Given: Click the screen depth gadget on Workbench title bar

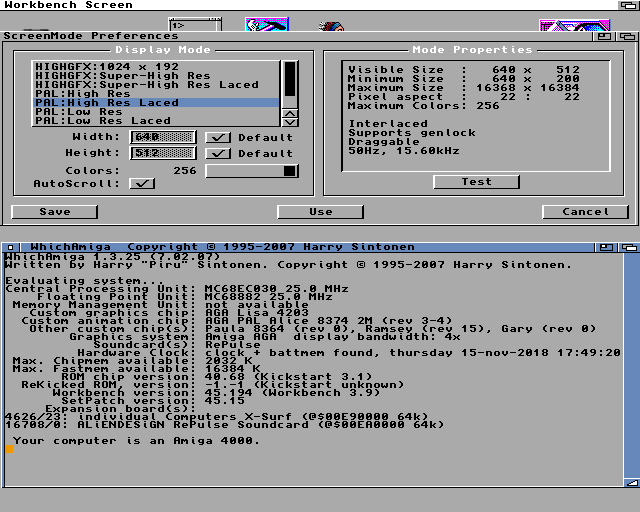Looking at the screenshot, I should [627, 5].
